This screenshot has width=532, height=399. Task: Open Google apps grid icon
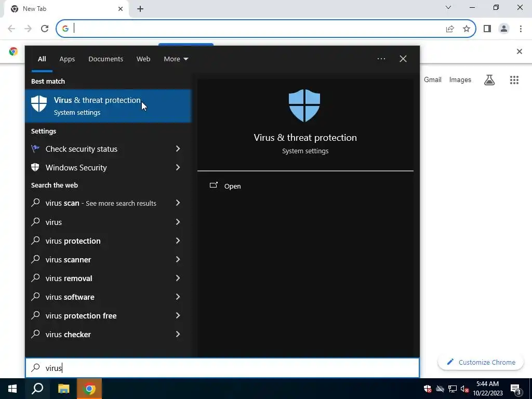(514, 80)
